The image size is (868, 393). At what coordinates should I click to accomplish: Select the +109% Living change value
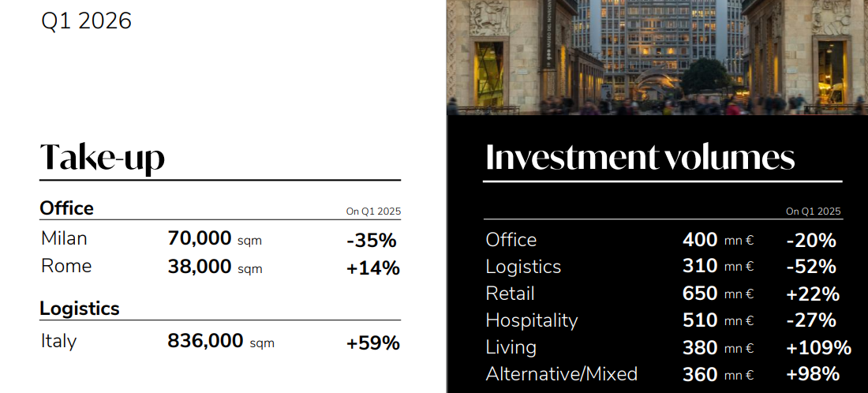(x=818, y=348)
